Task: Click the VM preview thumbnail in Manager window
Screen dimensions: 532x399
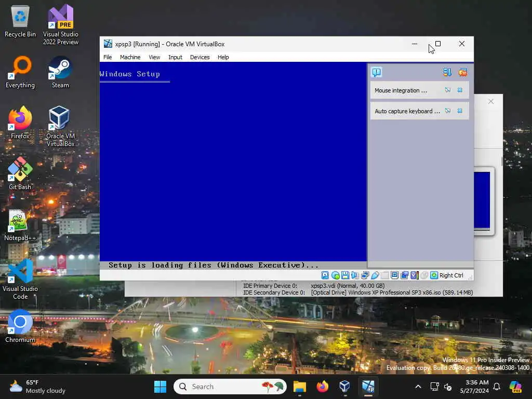Action: tap(484, 201)
